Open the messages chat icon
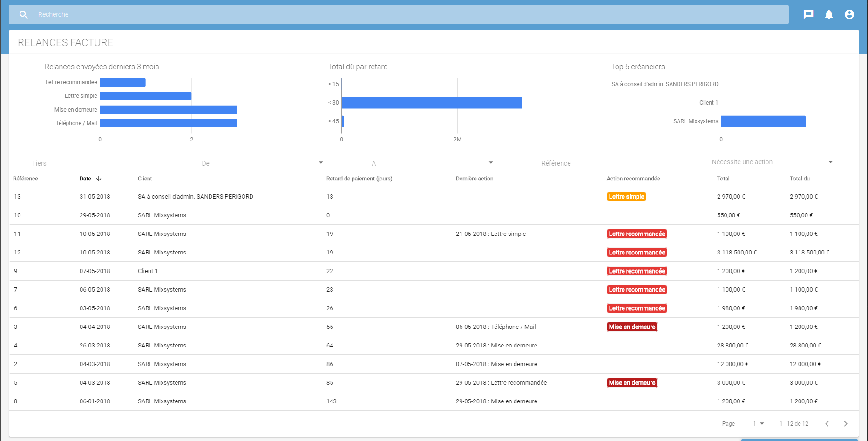This screenshot has height=441, width=868. pyautogui.click(x=808, y=14)
